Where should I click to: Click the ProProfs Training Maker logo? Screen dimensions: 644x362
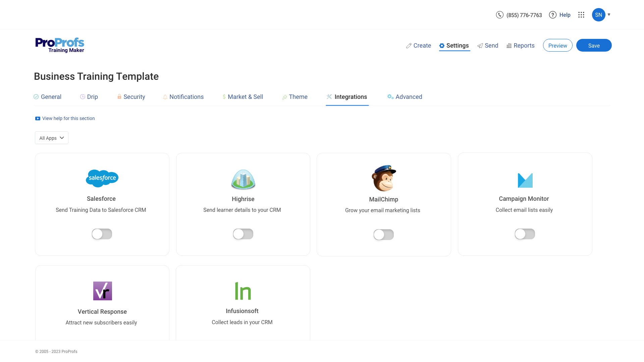(60, 45)
